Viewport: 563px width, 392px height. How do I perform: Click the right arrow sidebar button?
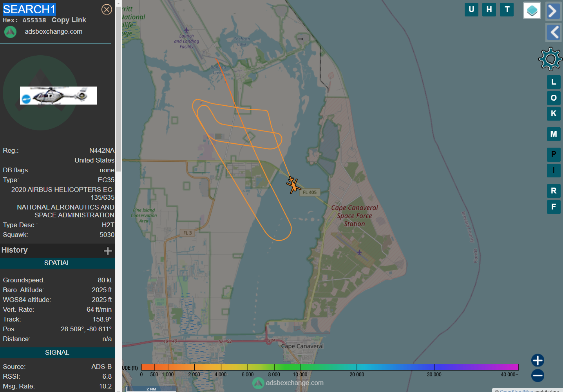click(x=553, y=11)
